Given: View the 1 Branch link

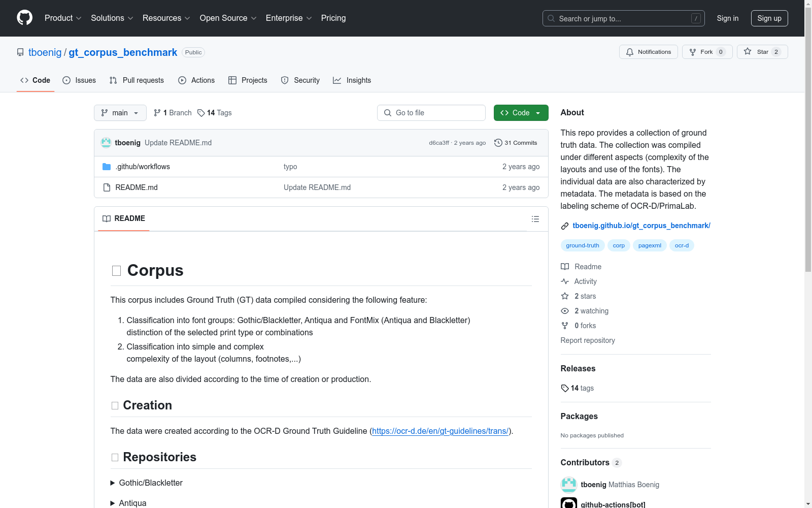Looking at the screenshot, I should [x=173, y=113].
